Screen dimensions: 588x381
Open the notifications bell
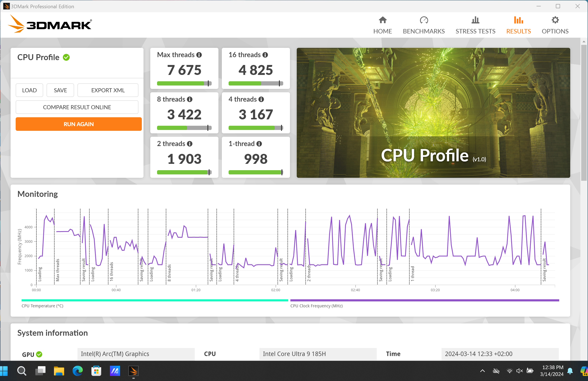click(x=570, y=371)
